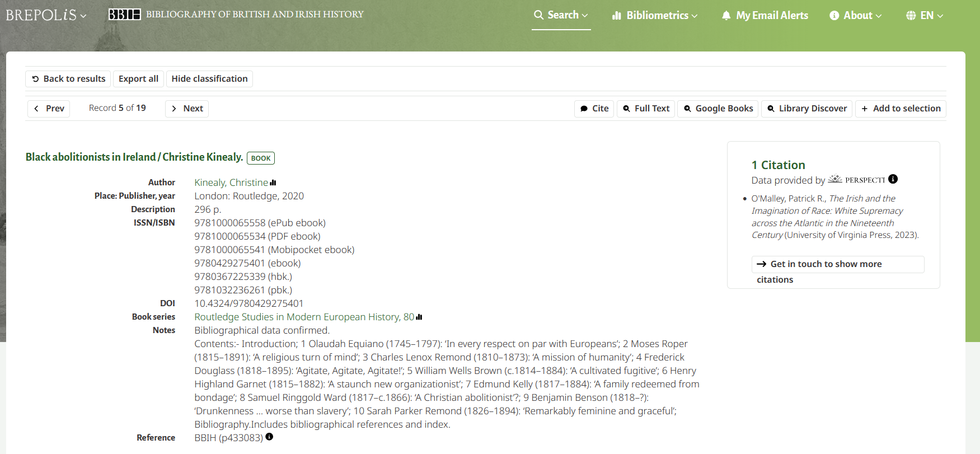Open Kinealy, Christine author link
This screenshot has width=980, height=454.
click(231, 182)
